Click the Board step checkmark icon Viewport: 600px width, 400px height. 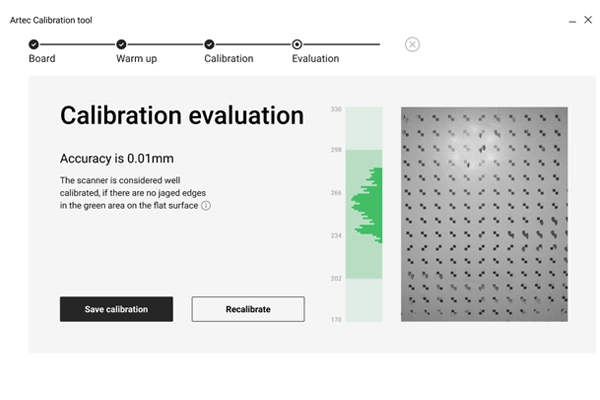(x=34, y=44)
